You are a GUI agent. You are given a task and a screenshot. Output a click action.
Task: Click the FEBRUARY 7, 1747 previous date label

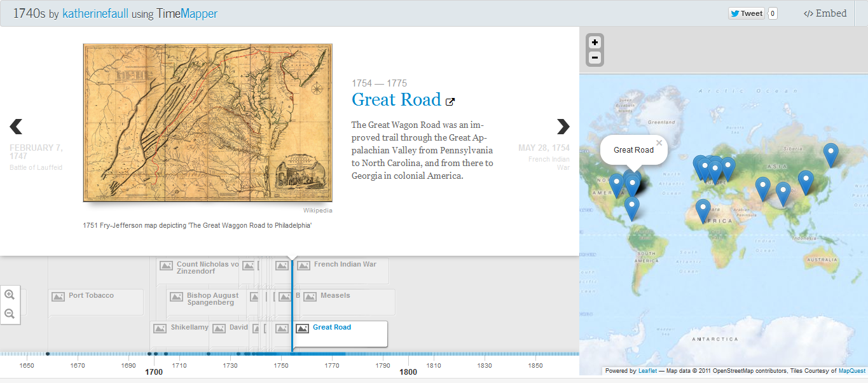(x=36, y=152)
